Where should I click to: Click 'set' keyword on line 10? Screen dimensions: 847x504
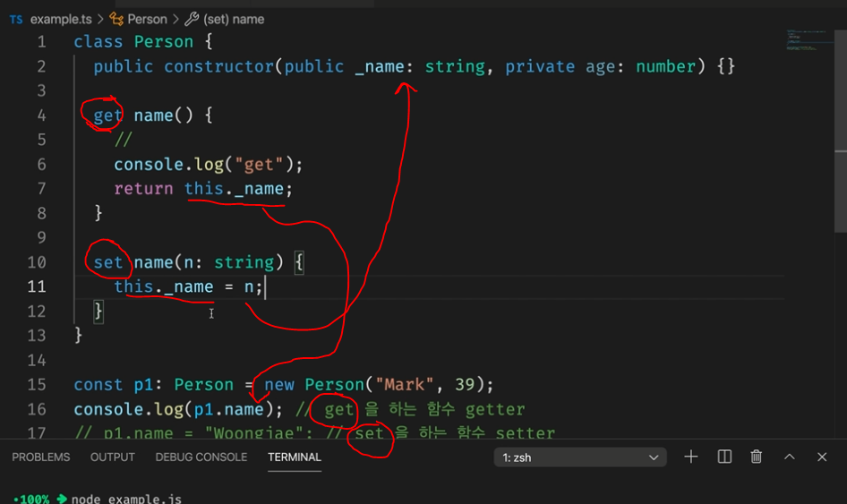pos(108,262)
